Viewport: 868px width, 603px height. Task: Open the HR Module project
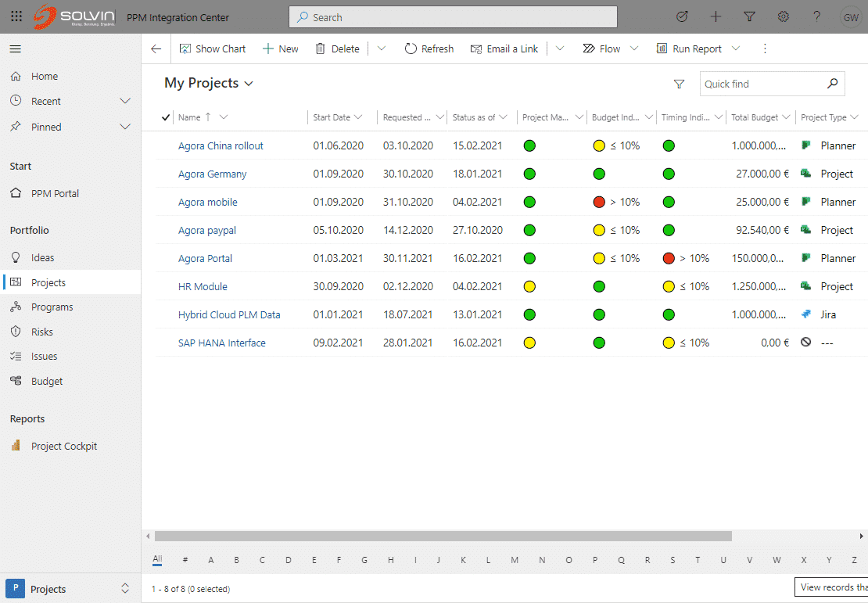pos(203,286)
